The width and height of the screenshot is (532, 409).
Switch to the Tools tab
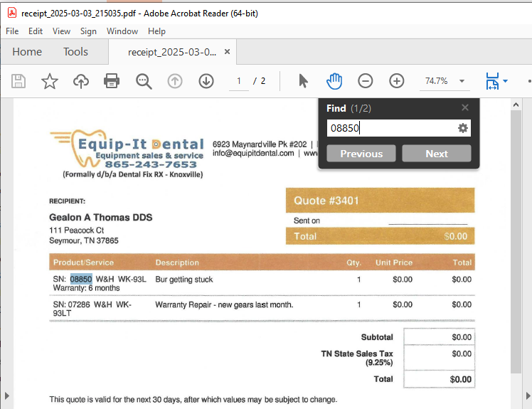75,52
